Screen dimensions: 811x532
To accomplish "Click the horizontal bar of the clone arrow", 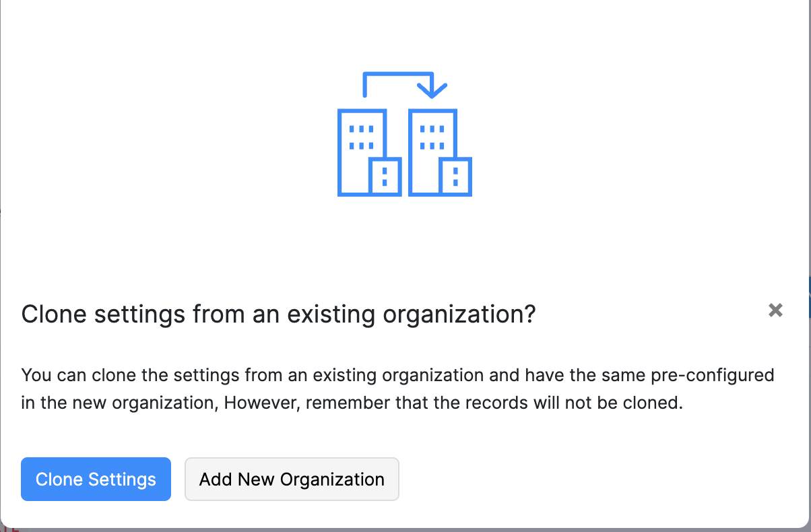I will (397, 75).
